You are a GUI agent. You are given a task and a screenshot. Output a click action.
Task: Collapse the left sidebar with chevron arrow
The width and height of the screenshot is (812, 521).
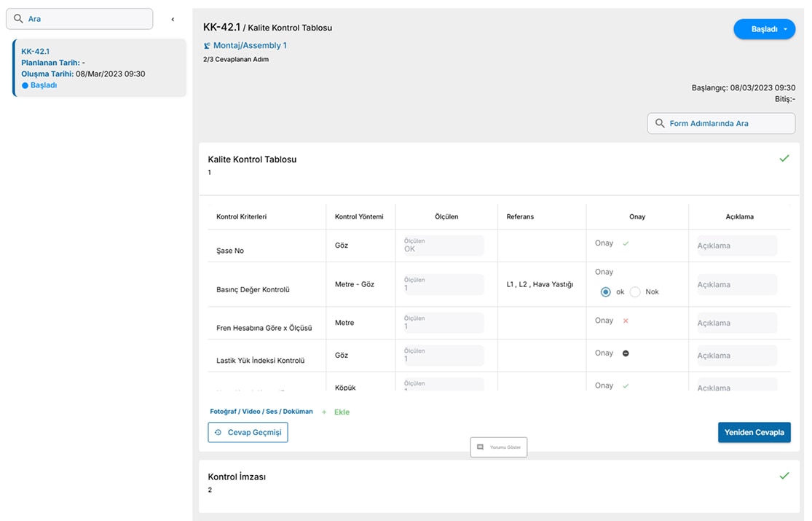pyautogui.click(x=173, y=19)
